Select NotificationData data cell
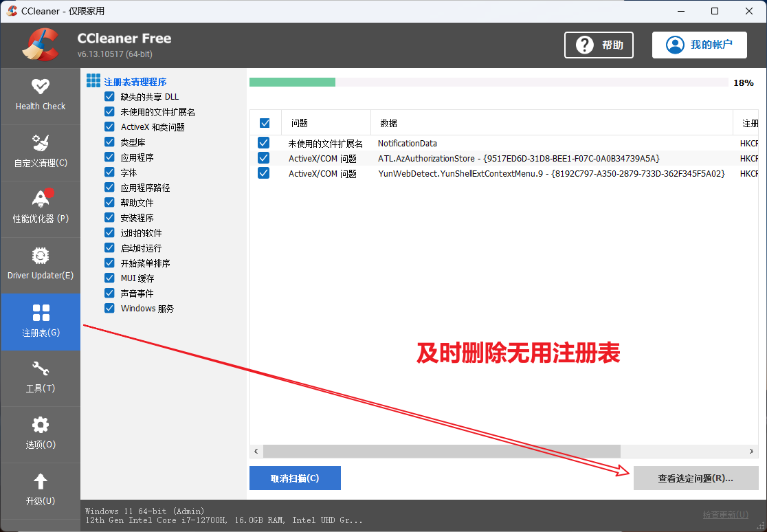 (x=408, y=144)
